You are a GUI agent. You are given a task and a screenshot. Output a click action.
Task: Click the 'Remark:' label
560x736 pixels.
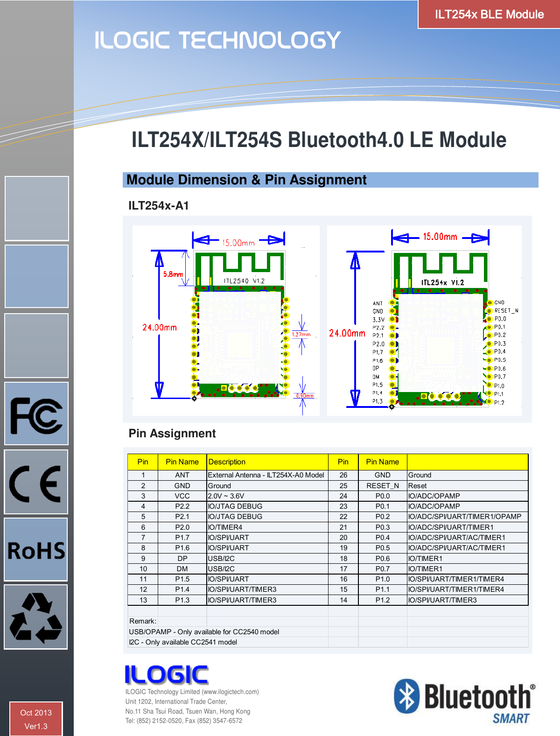[143, 621]
